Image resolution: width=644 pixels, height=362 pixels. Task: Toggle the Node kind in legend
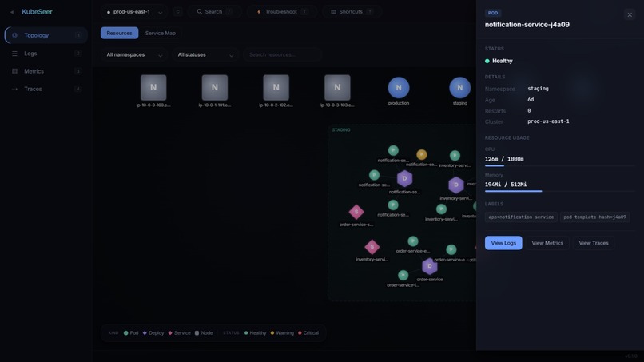(204, 332)
